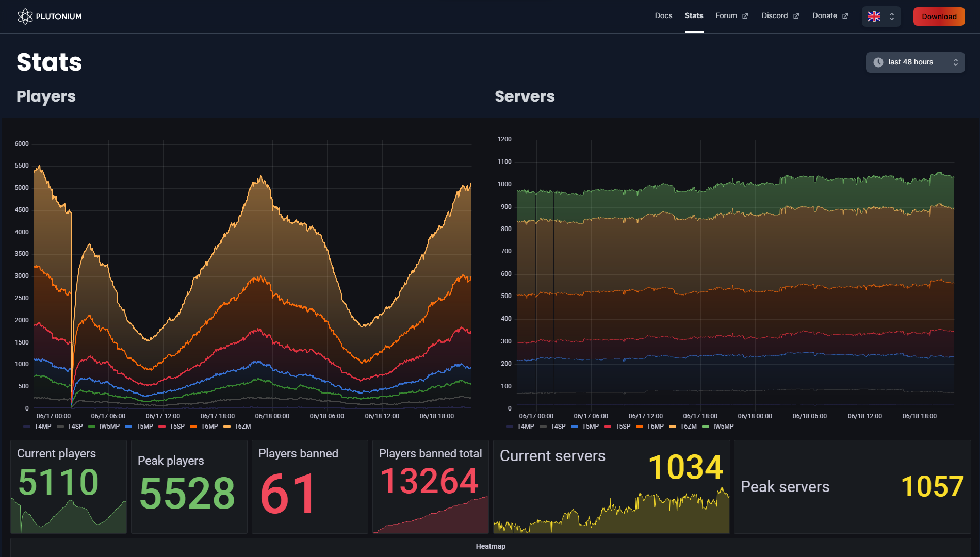Click the Servers section heading
980x557 pixels.
click(525, 96)
